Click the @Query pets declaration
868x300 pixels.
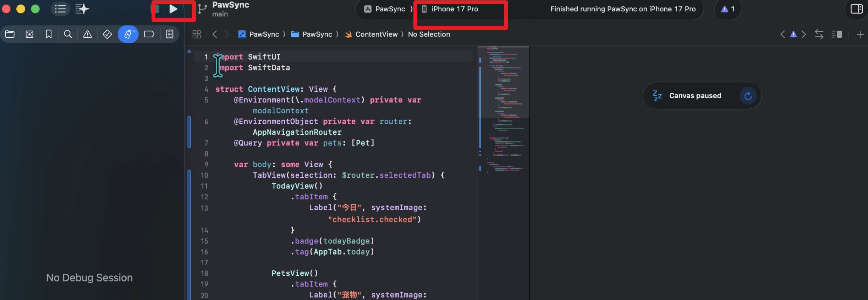click(304, 143)
